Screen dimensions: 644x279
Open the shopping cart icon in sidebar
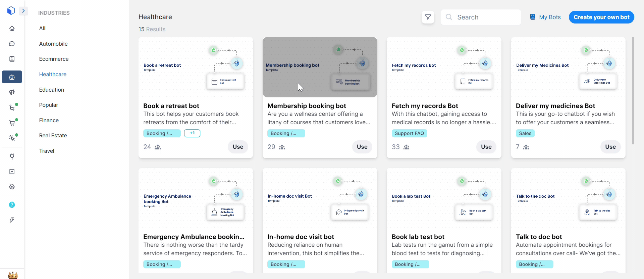12,123
